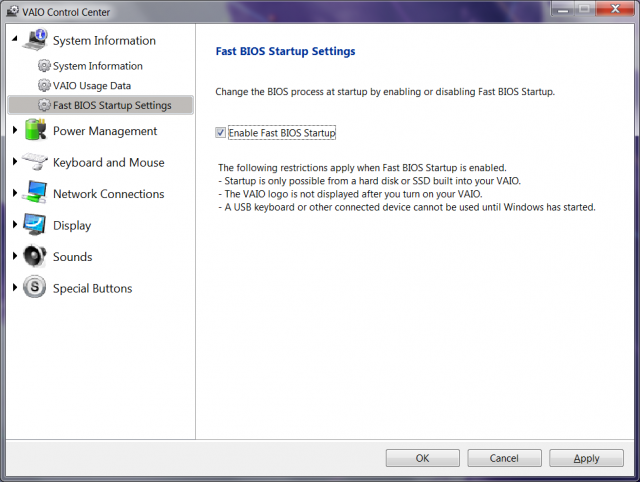Image resolution: width=640 pixels, height=482 pixels.
Task: Collapse the System Information tree section
Action: (x=15, y=39)
